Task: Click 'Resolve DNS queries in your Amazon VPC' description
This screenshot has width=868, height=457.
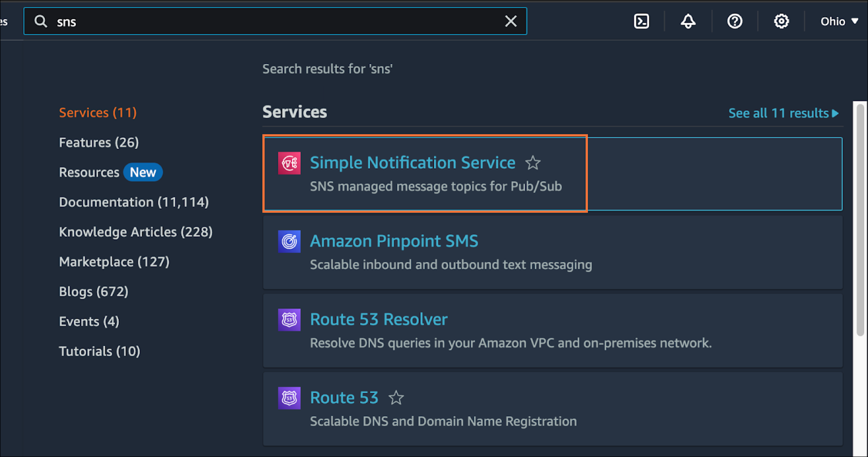Action: (510, 343)
